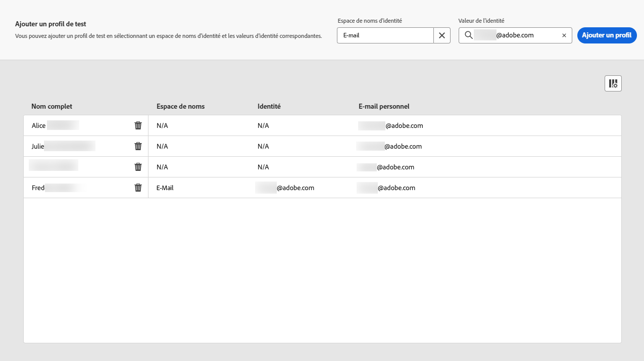The width and height of the screenshot is (644, 361).
Task: Click into the Valeur de l'identité input field
Action: pyautogui.click(x=515, y=35)
